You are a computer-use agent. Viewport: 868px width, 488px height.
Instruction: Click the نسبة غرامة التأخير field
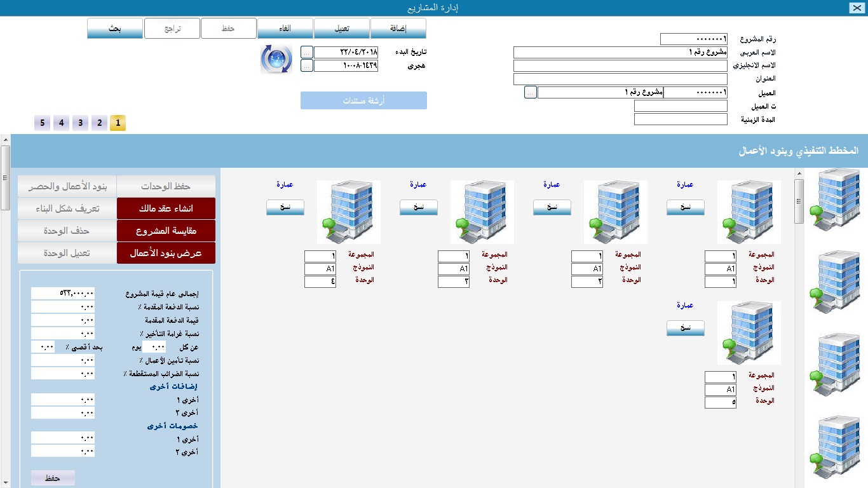pos(63,334)
